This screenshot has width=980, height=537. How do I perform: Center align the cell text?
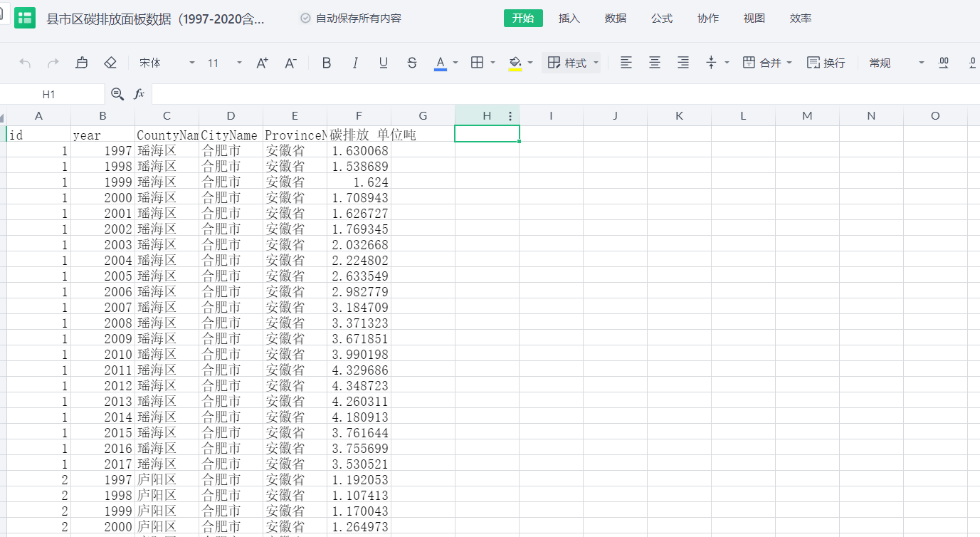tap(655, 63)
